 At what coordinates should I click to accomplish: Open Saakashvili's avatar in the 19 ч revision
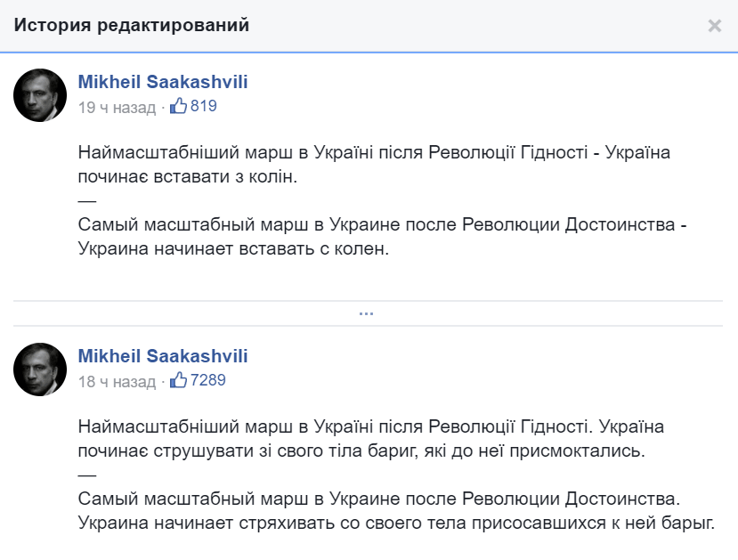click(x=40, y=95)
